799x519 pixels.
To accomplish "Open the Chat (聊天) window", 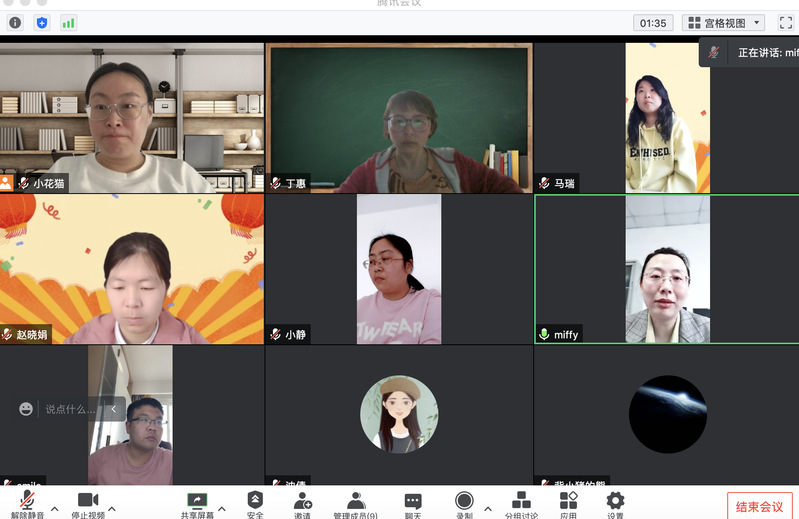I will [413, 504].
